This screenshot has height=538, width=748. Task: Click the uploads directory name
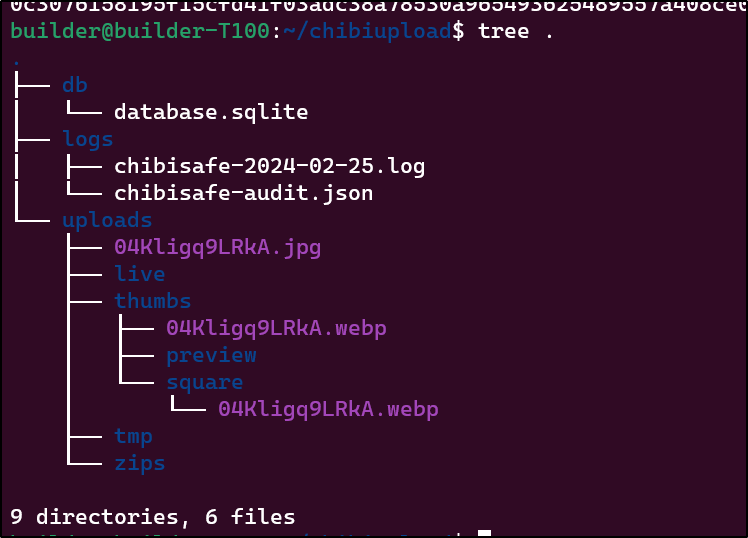tap(107, 221)
